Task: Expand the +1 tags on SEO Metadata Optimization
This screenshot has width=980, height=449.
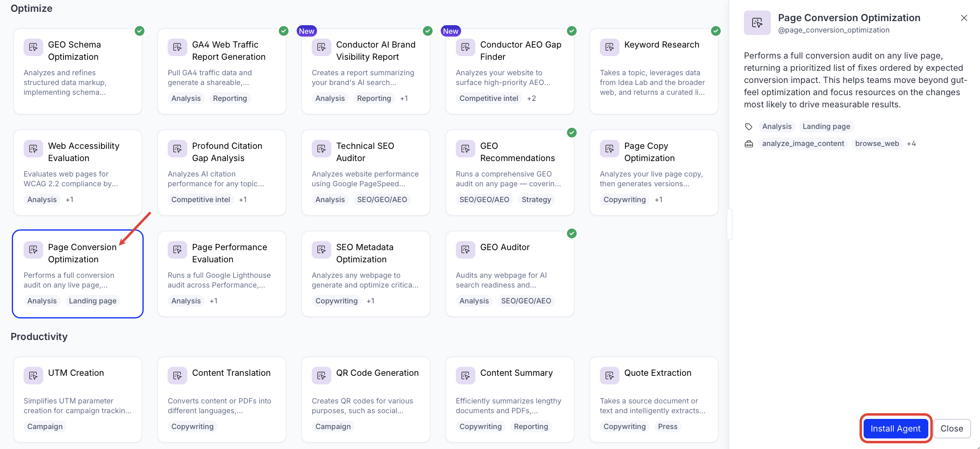Action: [x=370, y=301]
